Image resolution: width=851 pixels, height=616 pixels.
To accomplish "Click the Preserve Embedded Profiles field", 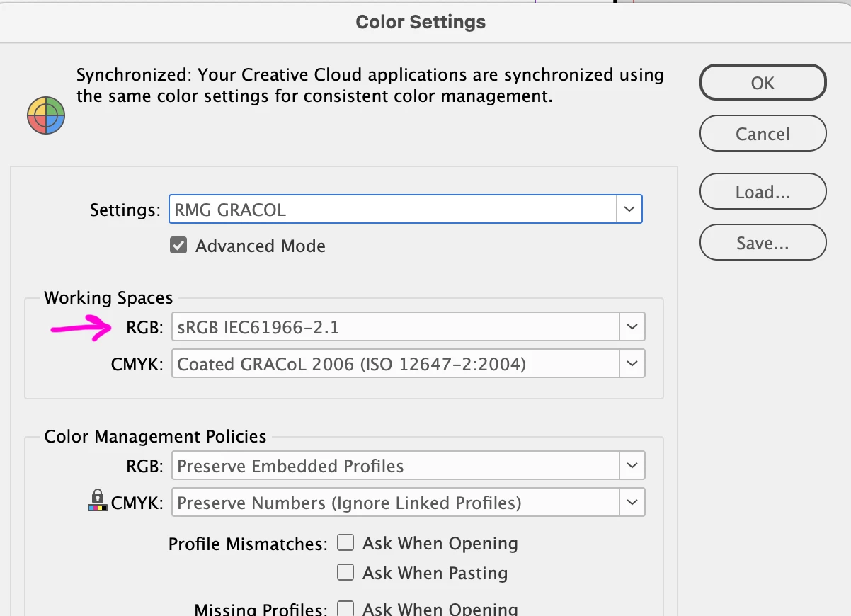I will [396, 466].
